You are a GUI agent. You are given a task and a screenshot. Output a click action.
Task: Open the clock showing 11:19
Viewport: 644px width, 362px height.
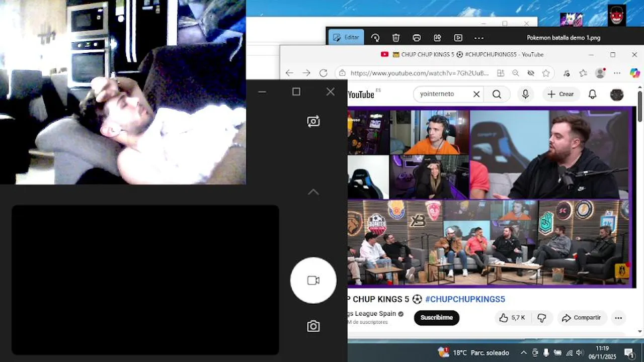pos(602,352)
